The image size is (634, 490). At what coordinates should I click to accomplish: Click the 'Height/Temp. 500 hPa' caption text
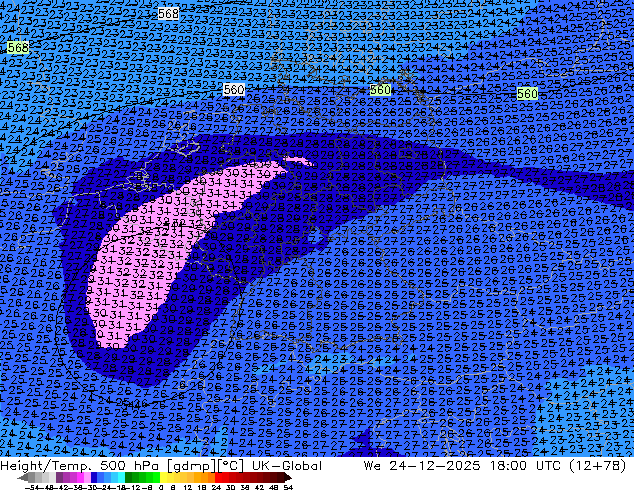[80, 466]
